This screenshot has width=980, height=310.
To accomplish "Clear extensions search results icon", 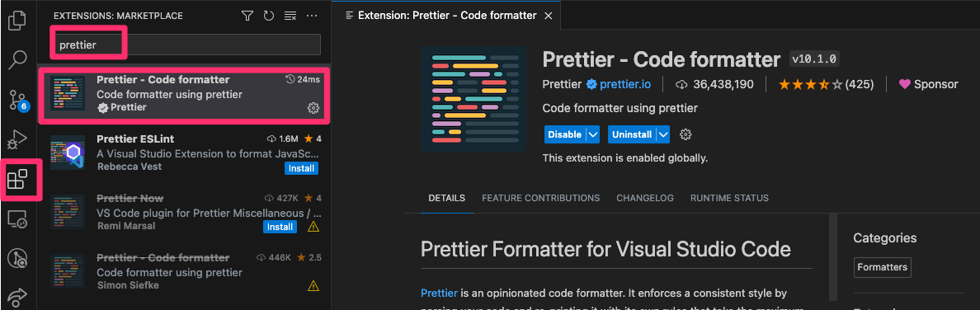I will (290, 16).
